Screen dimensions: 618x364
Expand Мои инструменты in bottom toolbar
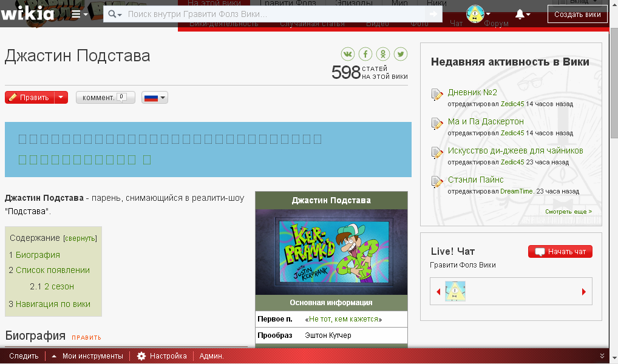88,356
